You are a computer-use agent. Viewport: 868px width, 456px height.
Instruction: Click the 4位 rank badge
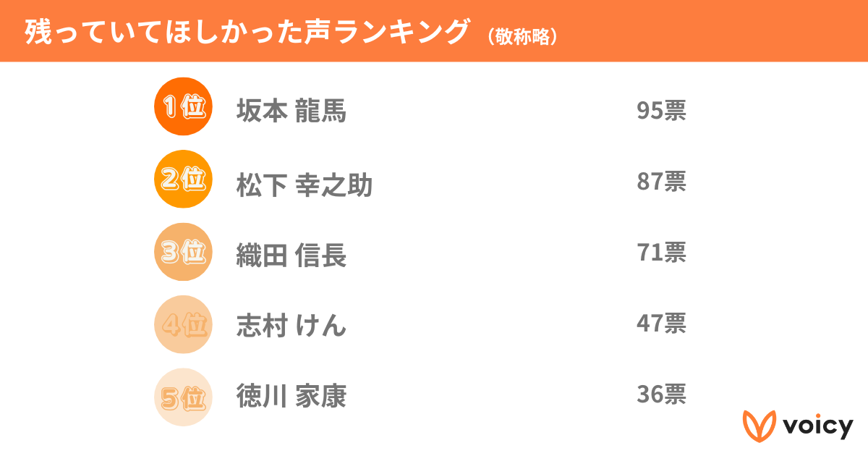pyautogui.click(x=183, y=325)
